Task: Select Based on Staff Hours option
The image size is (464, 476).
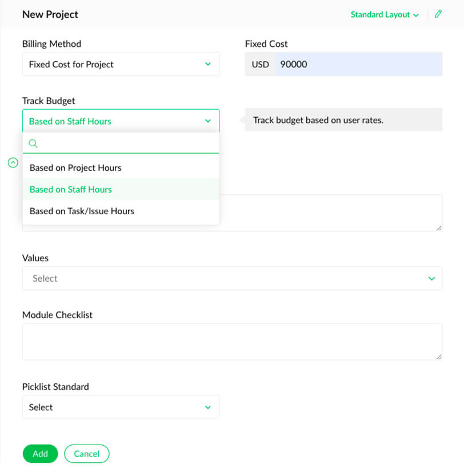Action: (x=71, y=189)
